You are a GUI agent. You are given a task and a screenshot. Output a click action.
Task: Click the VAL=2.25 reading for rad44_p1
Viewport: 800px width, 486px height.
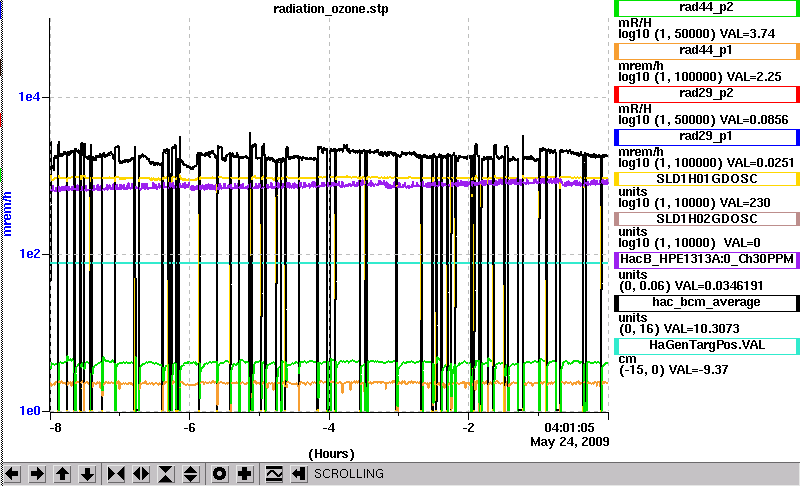[754, 77]
